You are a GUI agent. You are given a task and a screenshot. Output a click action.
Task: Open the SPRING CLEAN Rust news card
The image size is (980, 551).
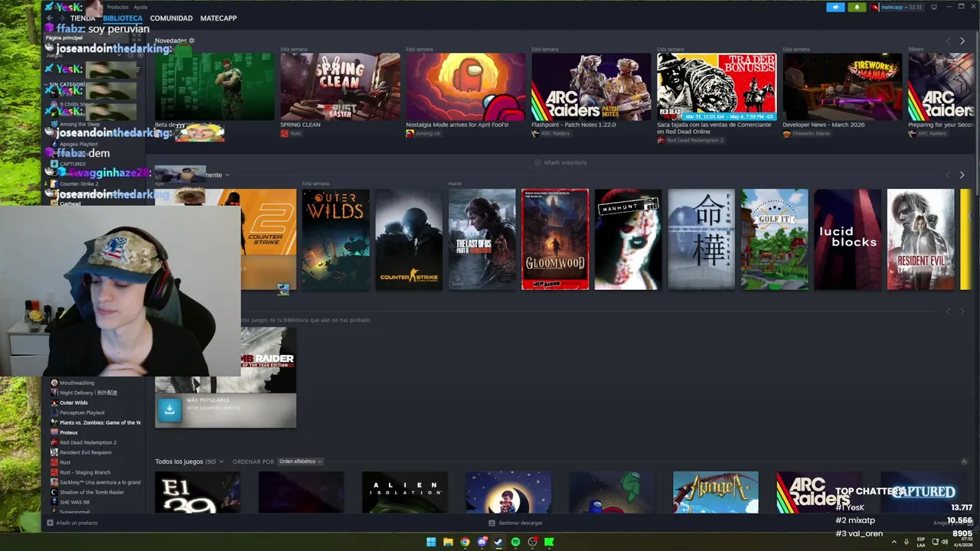pyautogui.click(x=340, y=86)
